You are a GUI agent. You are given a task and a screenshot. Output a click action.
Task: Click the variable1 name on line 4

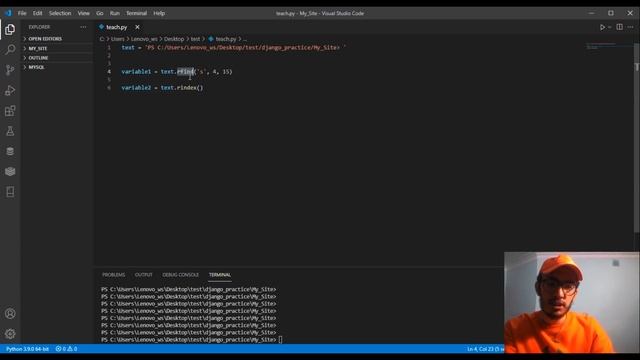[x=136, y=72]
